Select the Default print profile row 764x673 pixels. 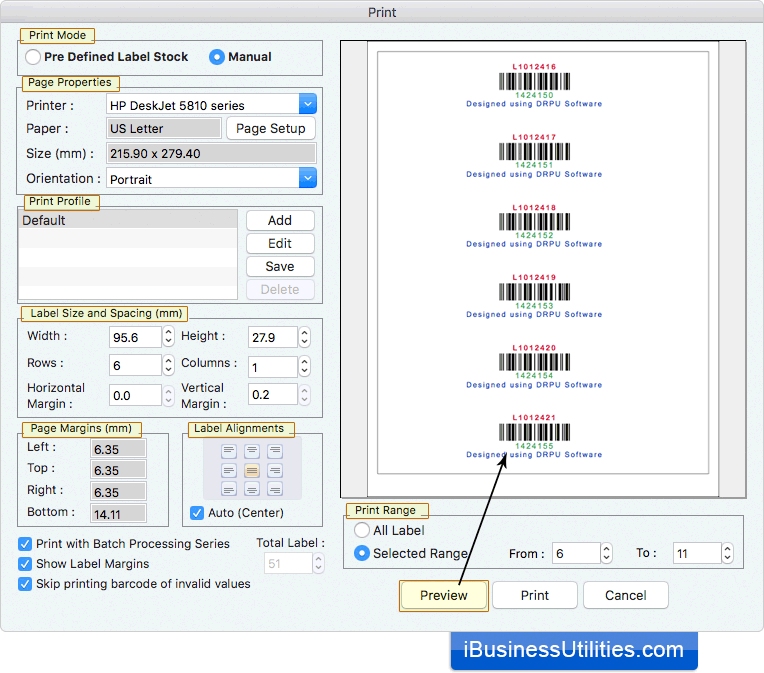click(128, 220)
